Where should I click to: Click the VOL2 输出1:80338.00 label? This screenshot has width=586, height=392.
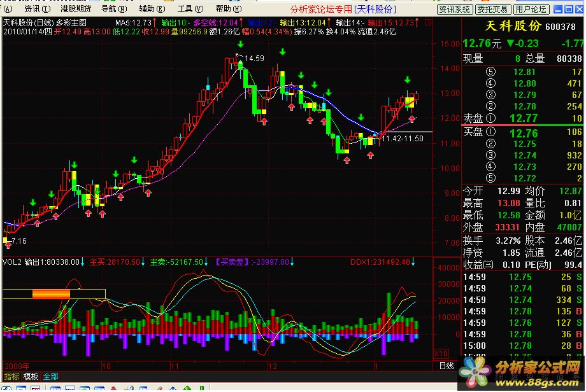pos(41,262)
